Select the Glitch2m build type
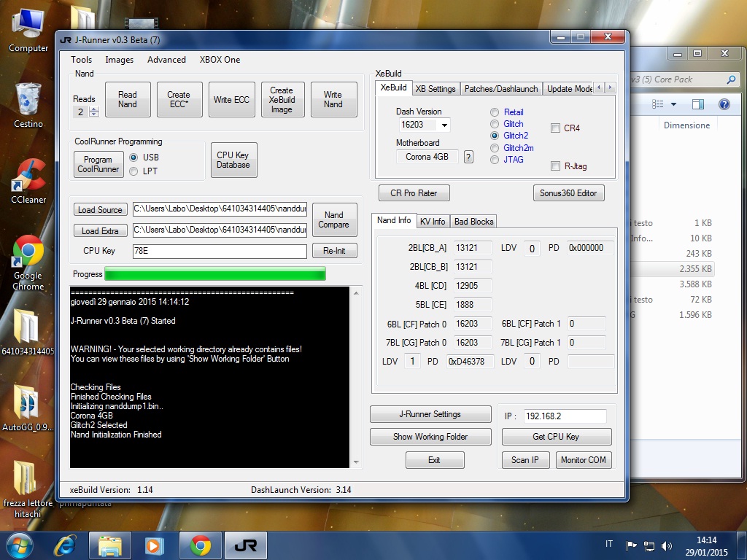747x560 pixels. 495,148
